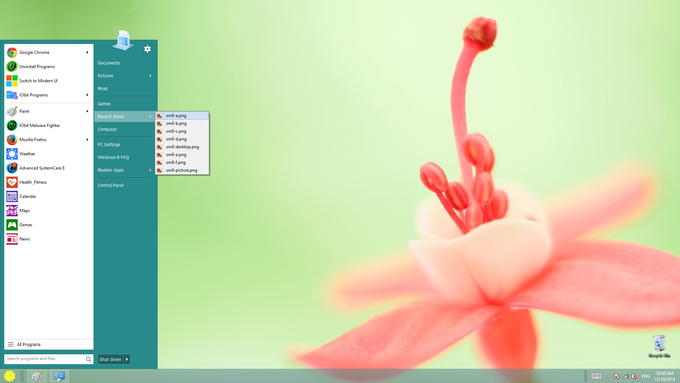Open the Recycle Bin on desktop
This screenshot has width=680, height=383.
(x=659, y=346)
